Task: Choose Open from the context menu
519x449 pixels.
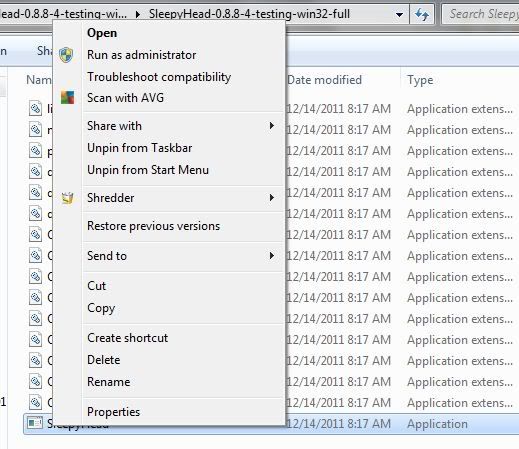Action: 102,33
